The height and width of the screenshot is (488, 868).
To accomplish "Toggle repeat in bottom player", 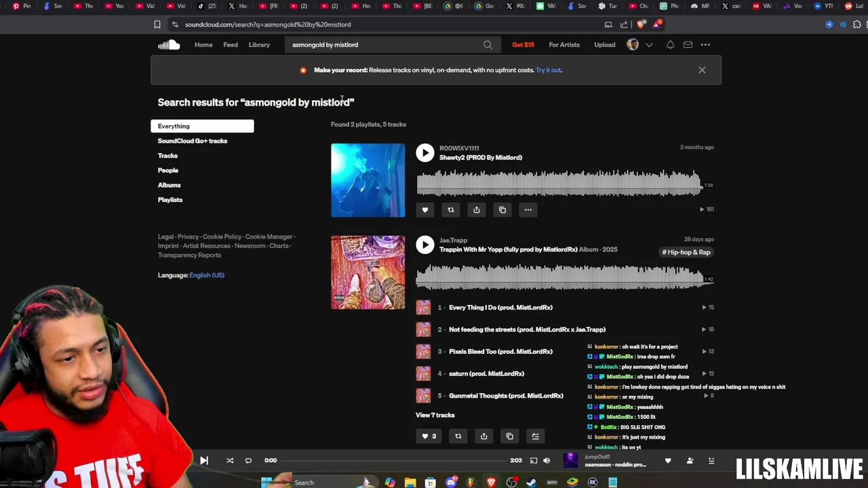I will (248, 461).
